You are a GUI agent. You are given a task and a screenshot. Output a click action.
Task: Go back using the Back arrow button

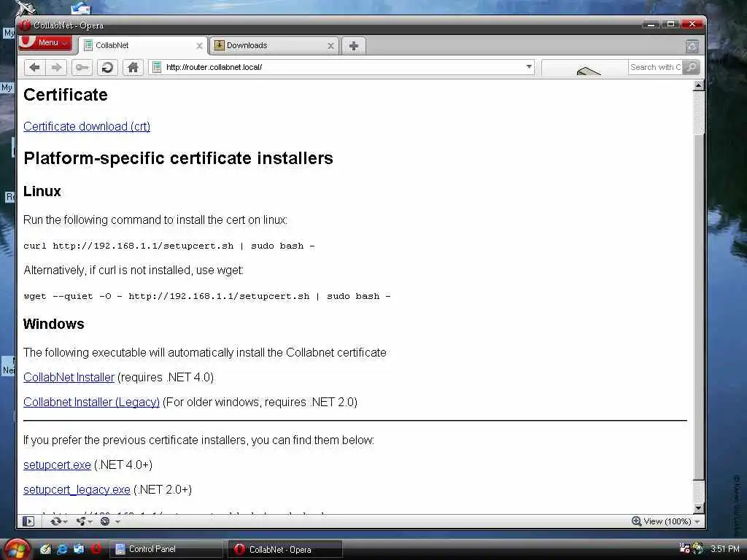point(34,67)
